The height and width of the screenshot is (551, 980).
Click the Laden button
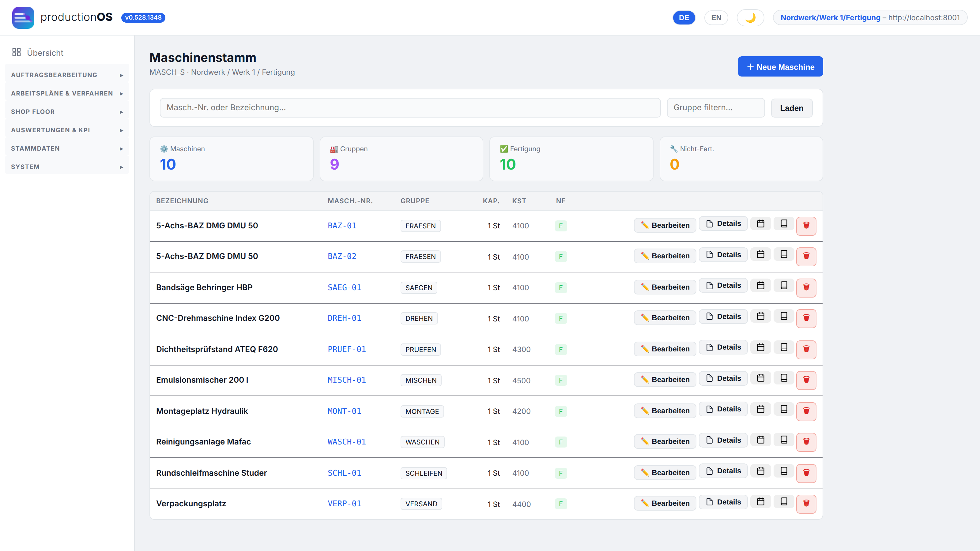792,108
